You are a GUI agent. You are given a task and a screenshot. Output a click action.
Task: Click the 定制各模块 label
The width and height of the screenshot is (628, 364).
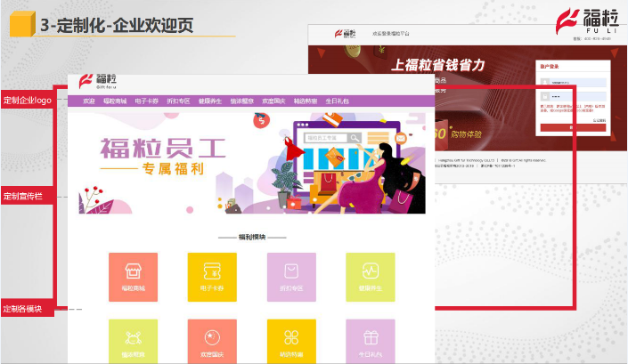(28, 309)
